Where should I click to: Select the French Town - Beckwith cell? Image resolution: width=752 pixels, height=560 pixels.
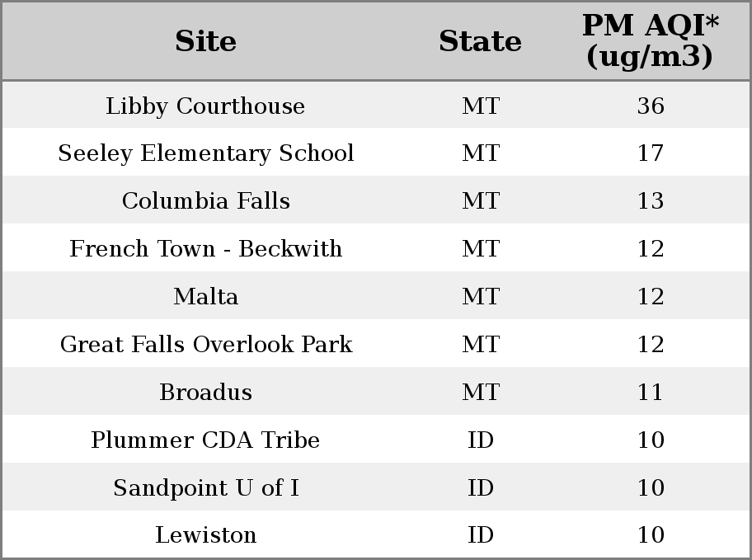pos(206,249)
